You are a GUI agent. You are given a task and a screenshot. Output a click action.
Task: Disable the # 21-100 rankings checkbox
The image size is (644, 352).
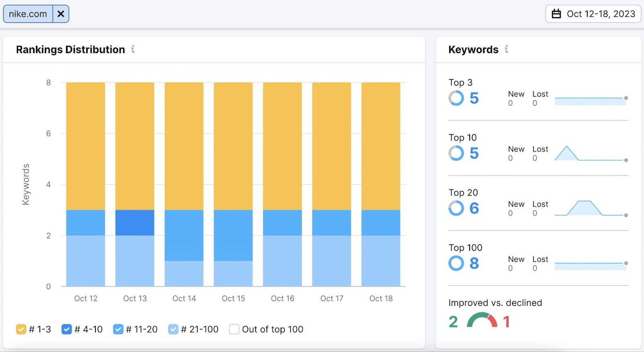(x=173, y=329)
